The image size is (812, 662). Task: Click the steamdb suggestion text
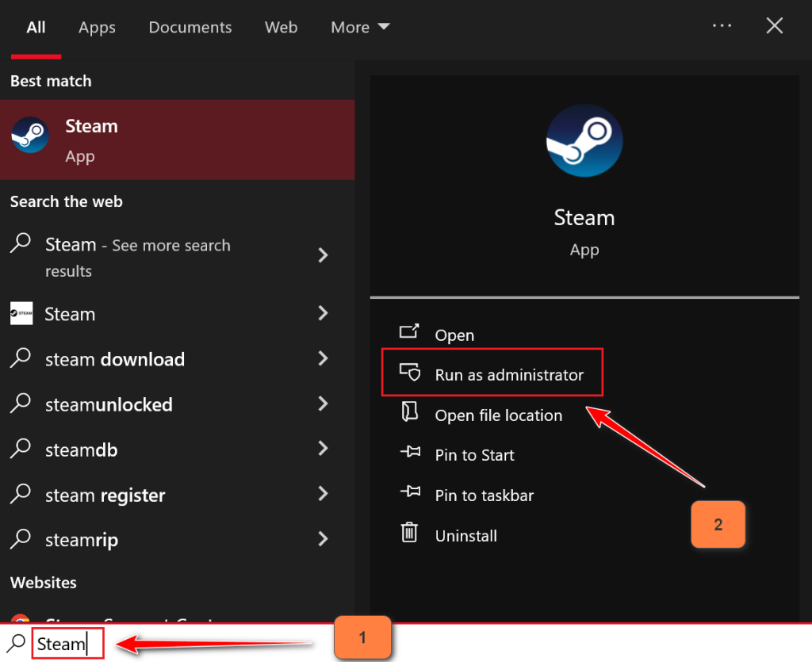pyautogui.click(x=82, y=450)
